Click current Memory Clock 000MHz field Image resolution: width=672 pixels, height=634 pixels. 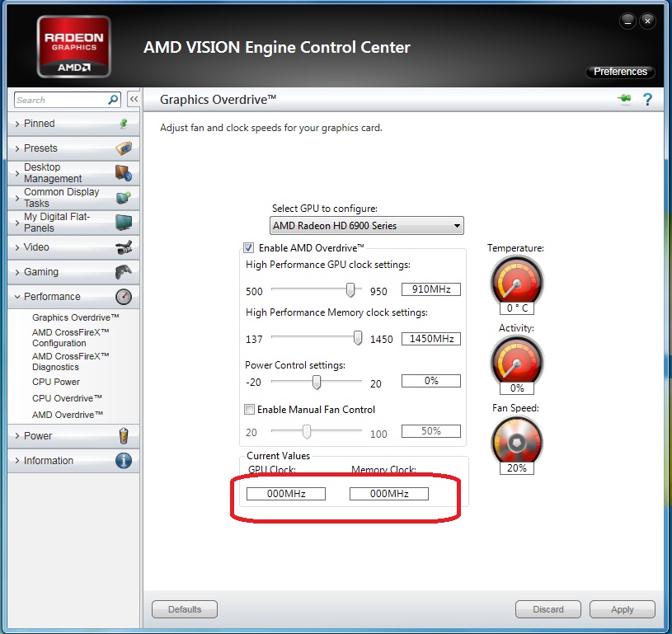[389, 493]
